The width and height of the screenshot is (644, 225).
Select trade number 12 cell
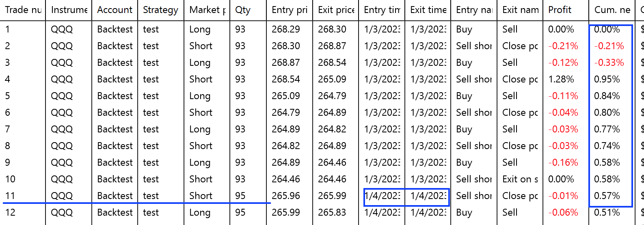click(10, 212)
